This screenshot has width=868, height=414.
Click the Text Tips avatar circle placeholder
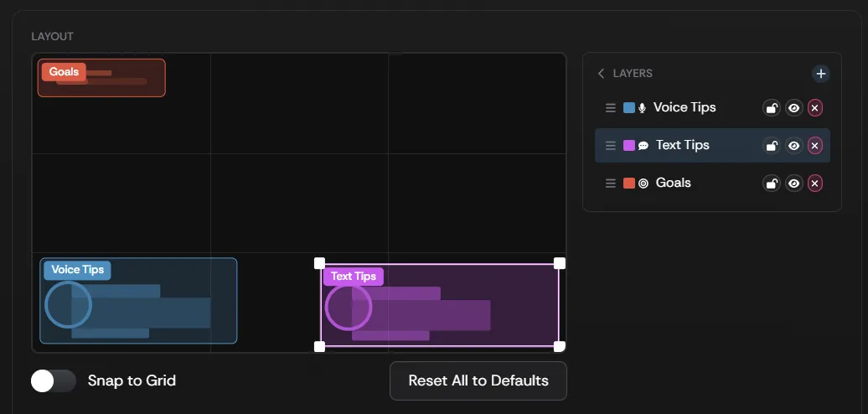coord(349,308)
